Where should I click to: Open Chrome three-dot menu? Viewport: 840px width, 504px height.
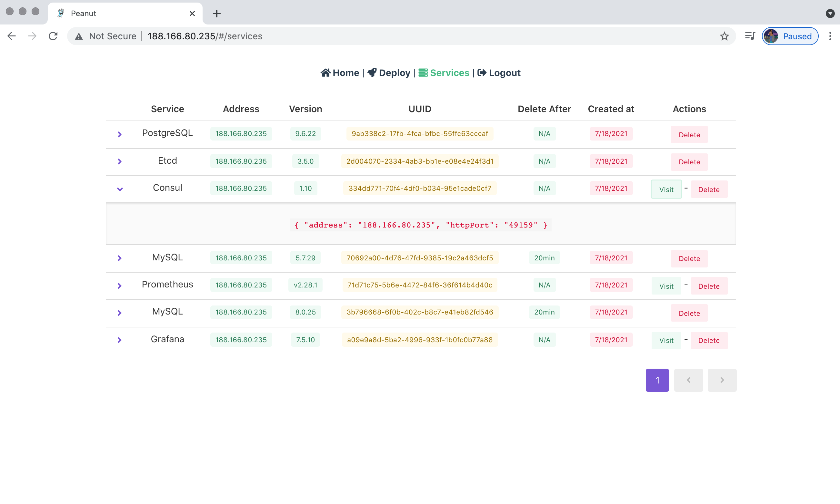[830, 36]
